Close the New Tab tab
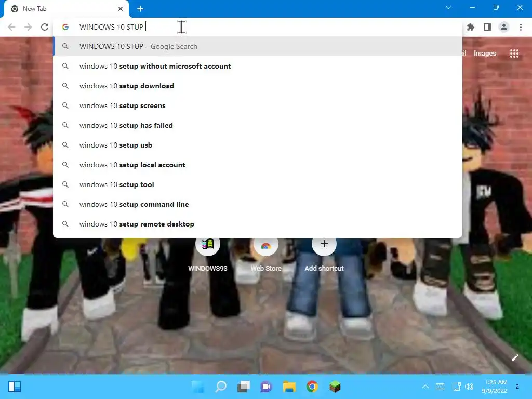The width and height of the screenshot is (532, 399). (121, 9)
